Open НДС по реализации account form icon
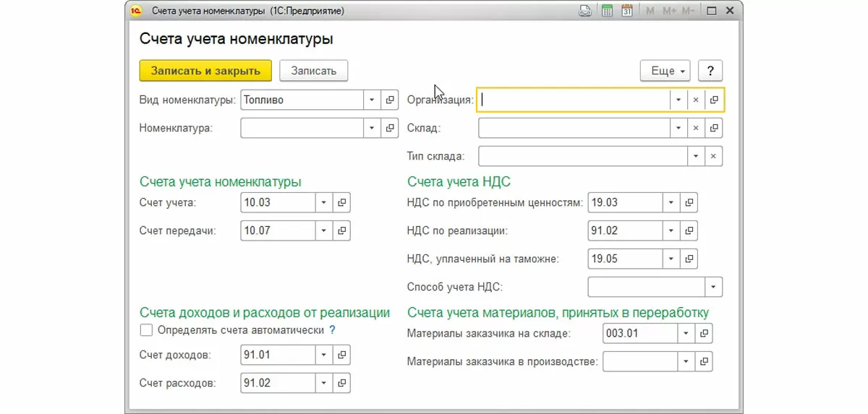Screen dimensions: 868x414 coord(689,231)
